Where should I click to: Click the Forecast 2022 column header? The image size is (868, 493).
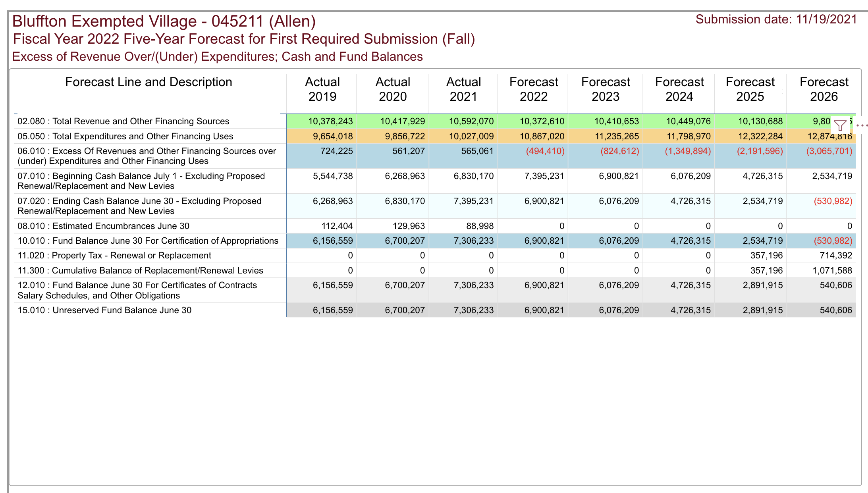point(534,89)
